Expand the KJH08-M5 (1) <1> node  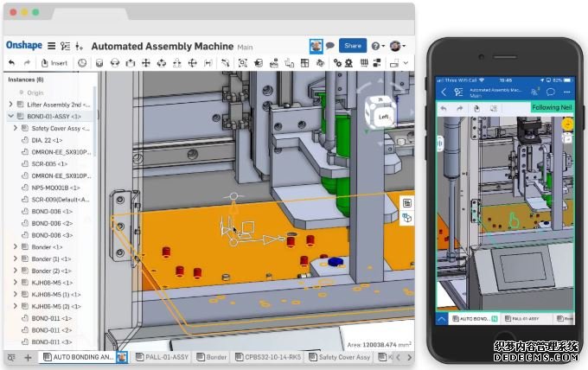click(x=16, y=294)
